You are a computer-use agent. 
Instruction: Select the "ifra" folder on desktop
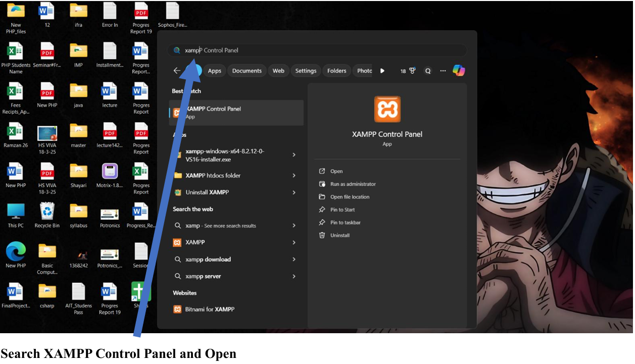(78, 15)
